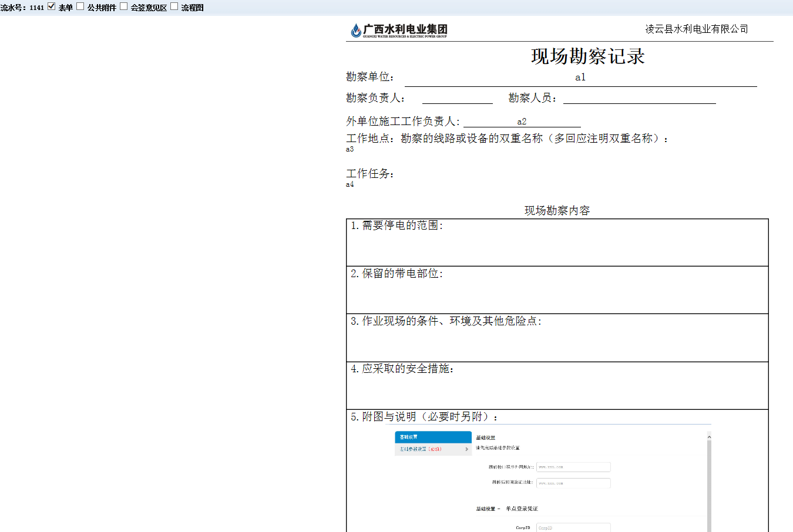Viewport: 793px width, 532px height.
Task: Click the a3 text under 工作地点
Action: 350,149
